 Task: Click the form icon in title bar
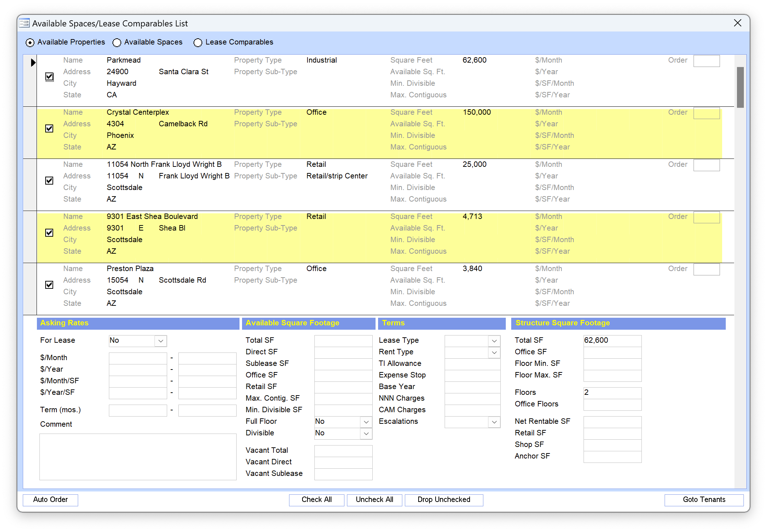(24, 24)
